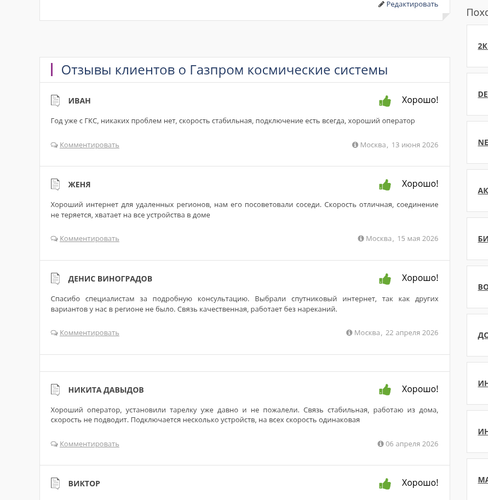Image resolution: width=488 pixels, height=500 pixels.
Task: Click the document icon next to ИВАН
Action: 55,100
